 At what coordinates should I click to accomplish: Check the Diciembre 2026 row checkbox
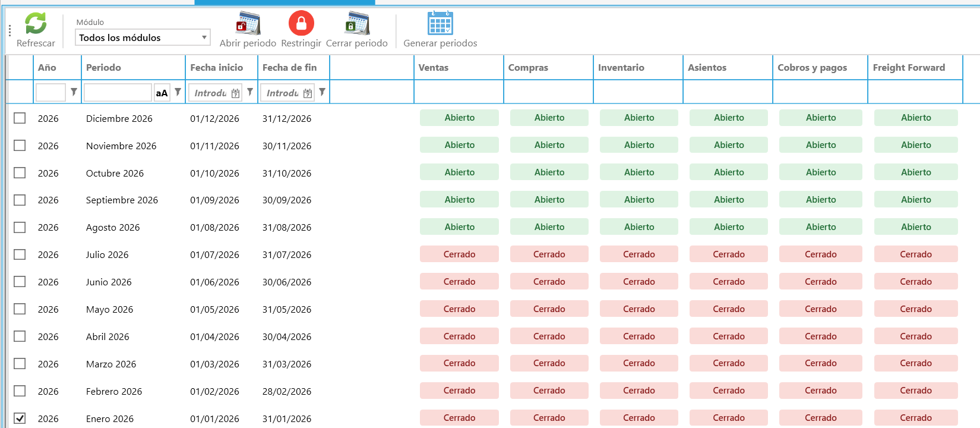click(20, 118)
